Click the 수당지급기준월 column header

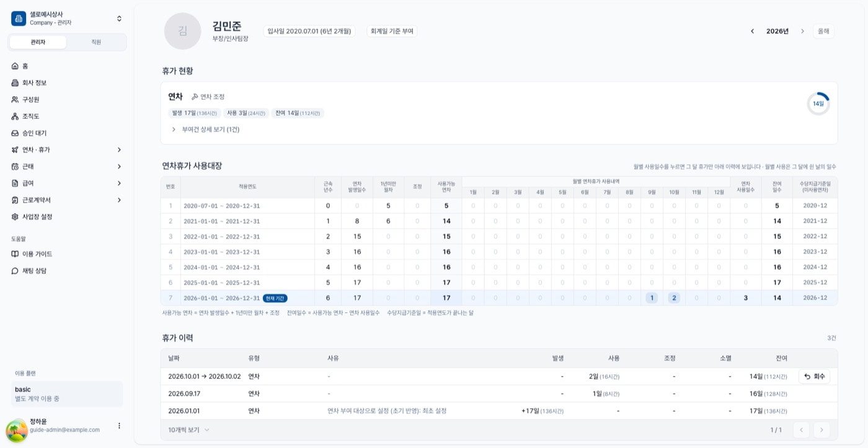(x=815, y=187)
